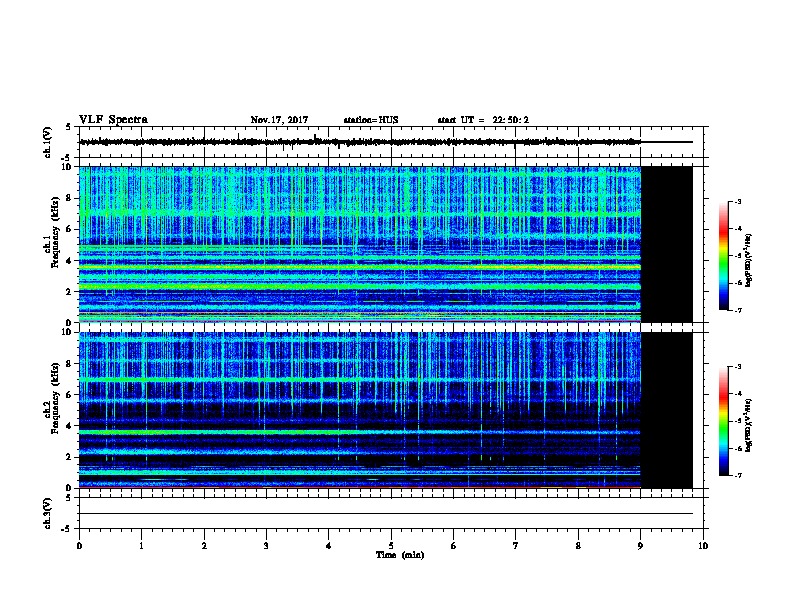
Task: Select the "start UT = 22:50: 2" text
Action: [483, 120]
